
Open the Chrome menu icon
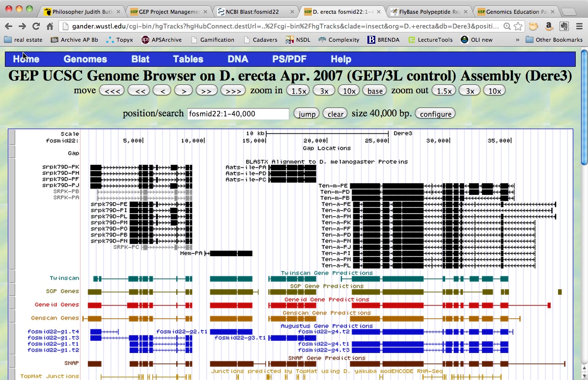[578, 27]
